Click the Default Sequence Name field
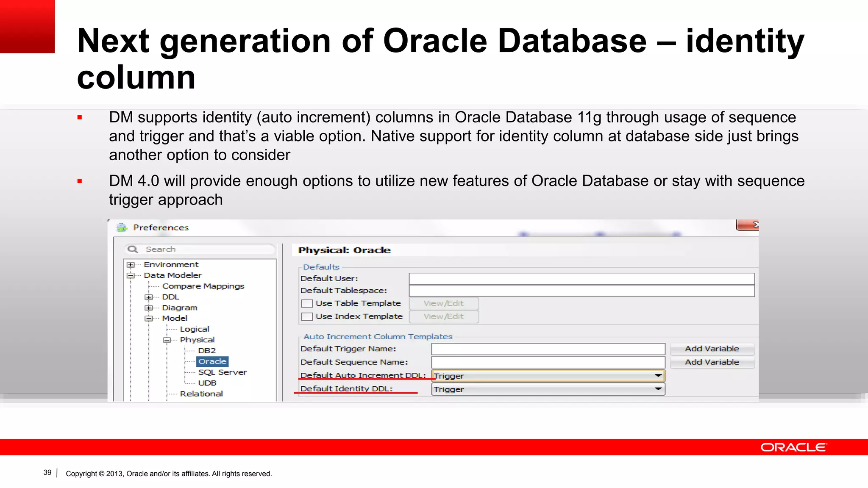Image resolution: width=868 pixels, height=488 pixels. click(548, 362)
